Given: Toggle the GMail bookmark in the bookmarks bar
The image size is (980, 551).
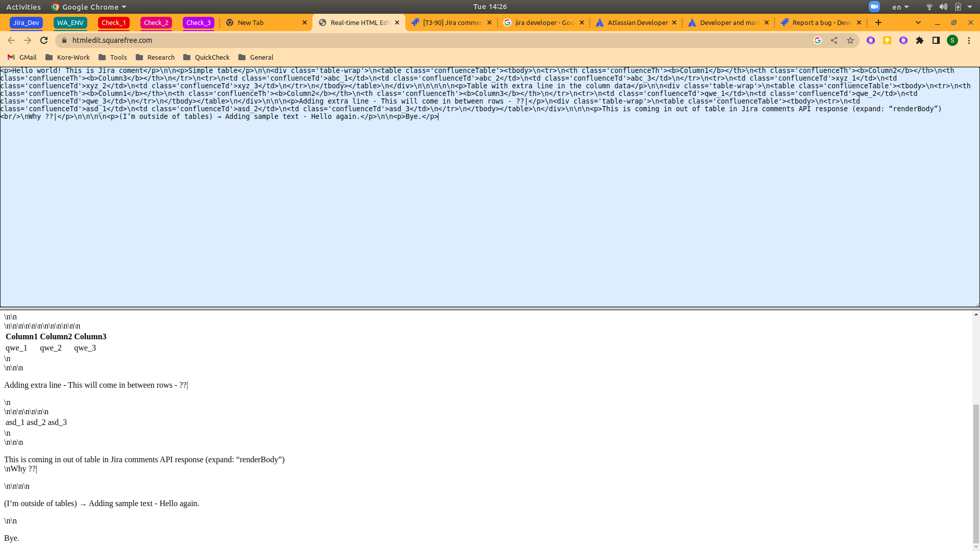Looking at the screenshot, I should coord(21,57).
